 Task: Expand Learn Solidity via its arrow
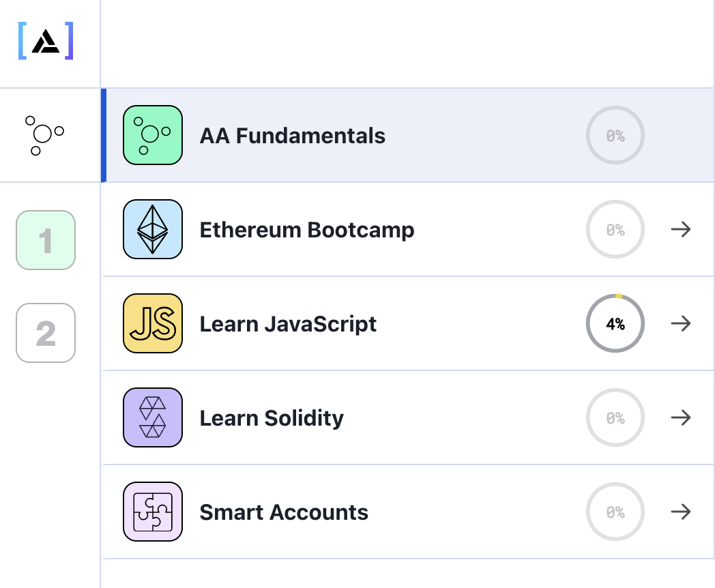coord(681,417)
